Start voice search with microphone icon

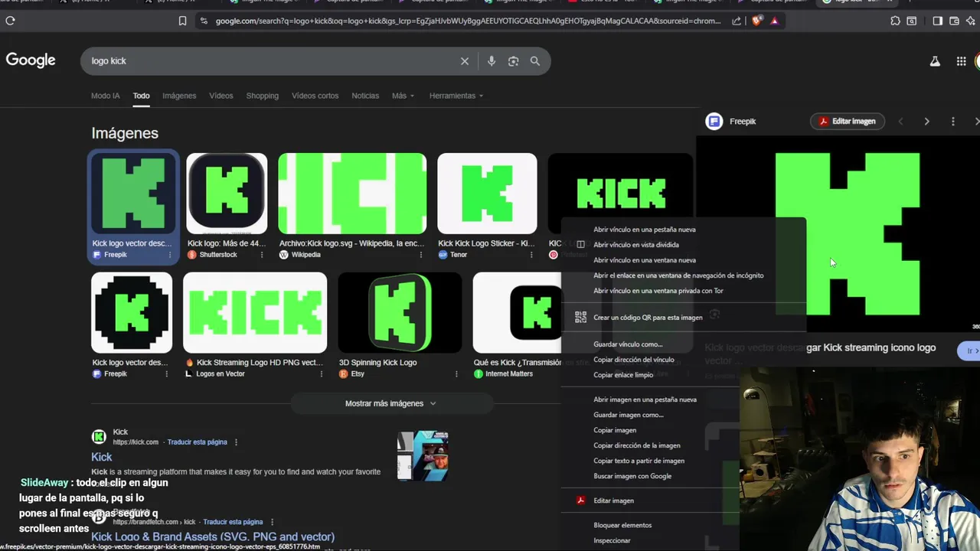pyautogui.click(x=492, y=61)
